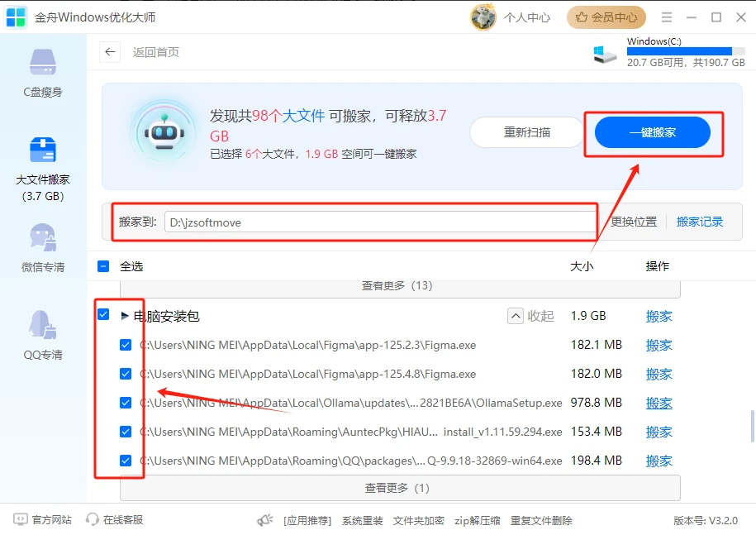Click the megaphone announcement icon
Screen dimensions: 756x535
click(x=264, y=520)
